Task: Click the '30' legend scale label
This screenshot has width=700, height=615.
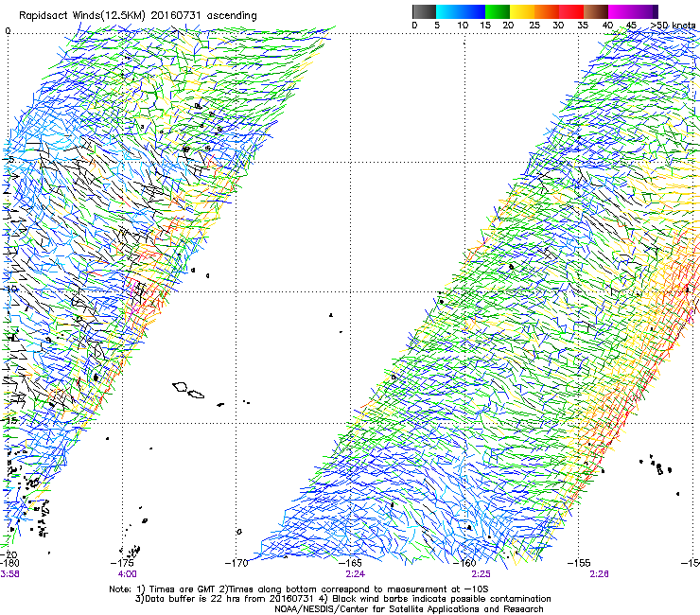Action: pos(558,25)
